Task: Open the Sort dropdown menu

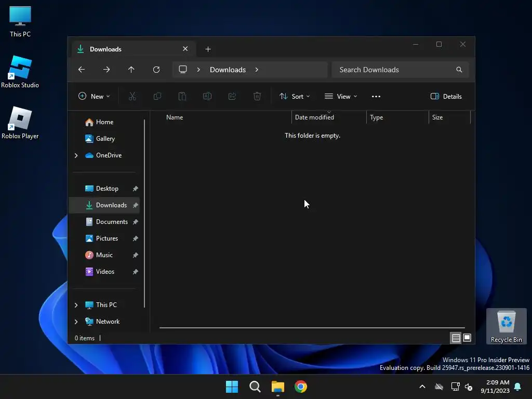Action: pyautogui.click(x=295, y=96)
